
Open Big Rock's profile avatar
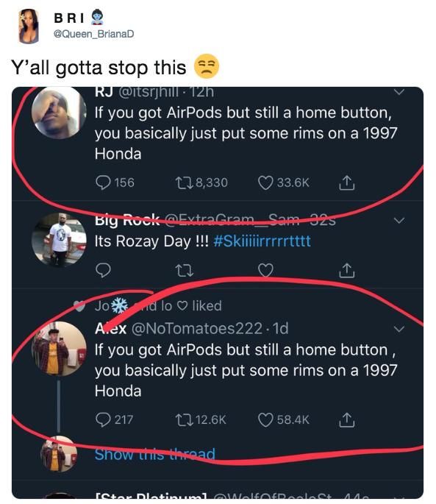click(x=59, y=240)
